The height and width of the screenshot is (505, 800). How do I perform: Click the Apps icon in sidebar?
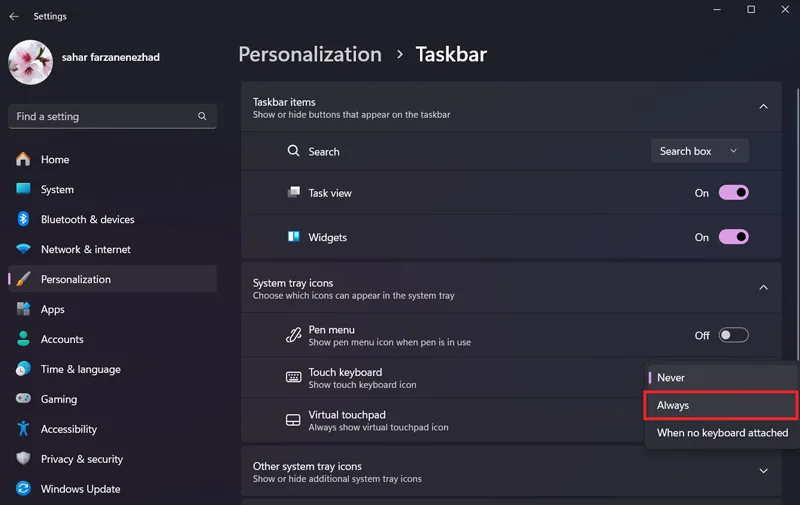coord(23,309)
